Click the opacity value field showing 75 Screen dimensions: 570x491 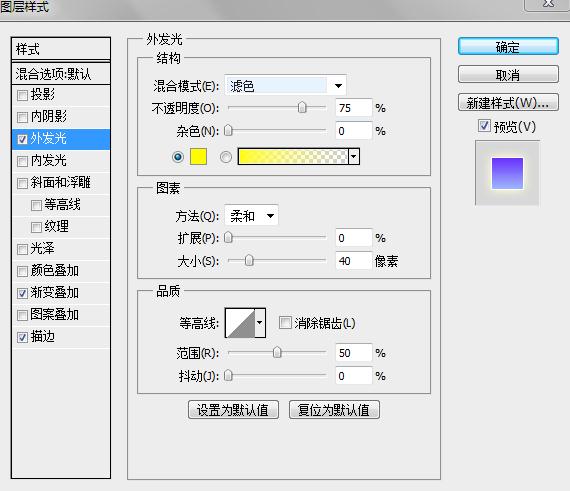[x=354, y=108]
